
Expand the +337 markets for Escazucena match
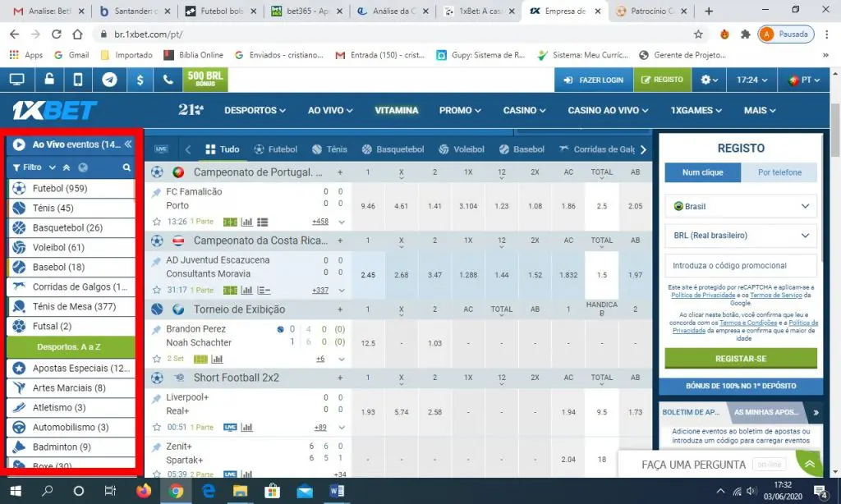click(x=320, y=291)
